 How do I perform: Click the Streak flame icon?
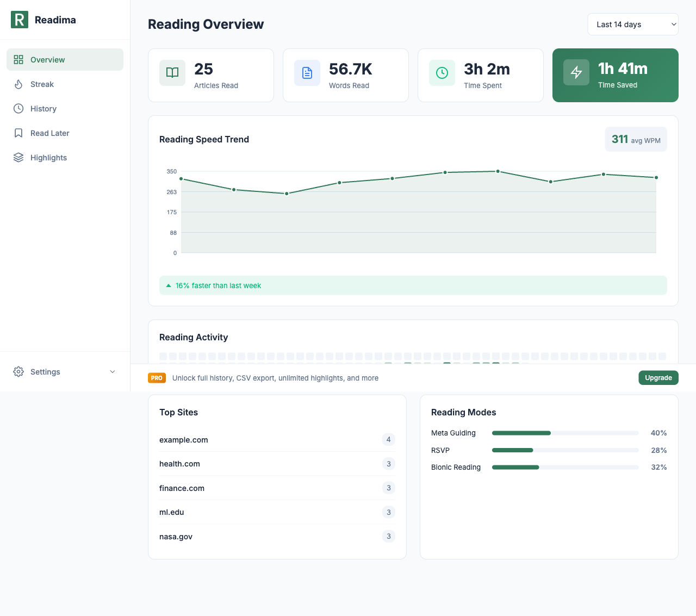tap(18, 84)
